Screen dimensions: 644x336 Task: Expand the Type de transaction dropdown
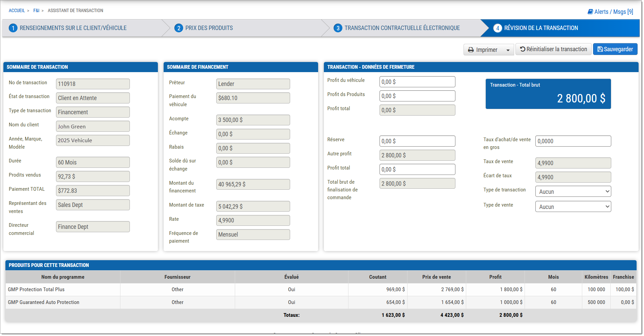coord(573,191)
